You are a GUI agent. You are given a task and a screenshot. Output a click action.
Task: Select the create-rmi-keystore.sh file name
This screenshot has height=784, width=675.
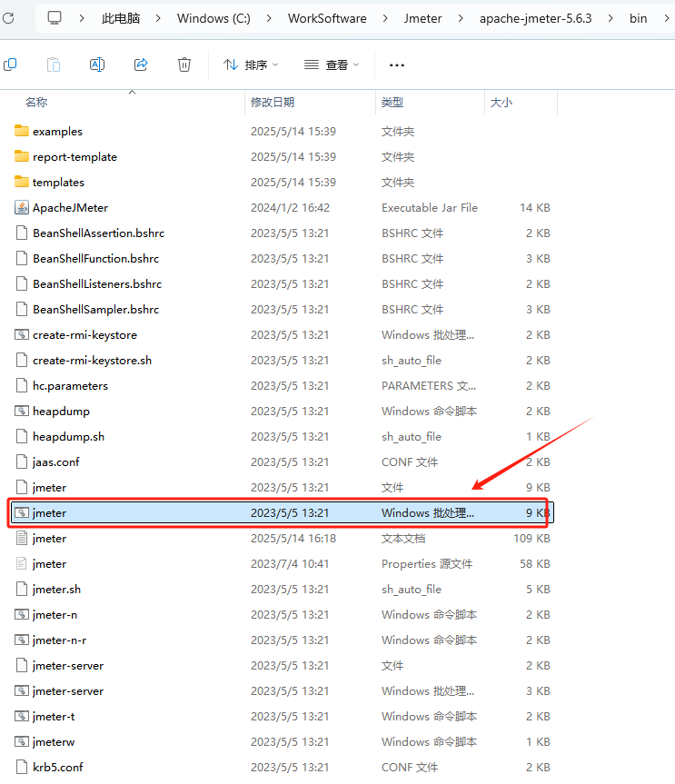coord(92,361)
